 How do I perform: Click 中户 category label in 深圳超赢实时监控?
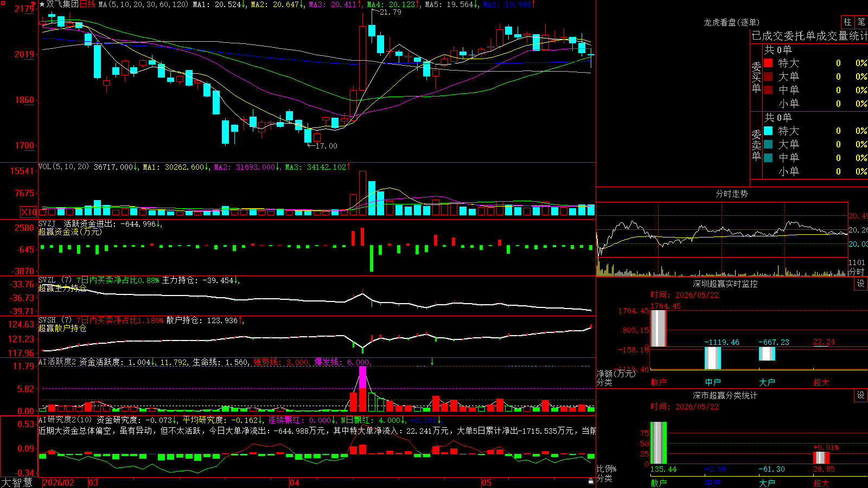(x=713, y=382)
